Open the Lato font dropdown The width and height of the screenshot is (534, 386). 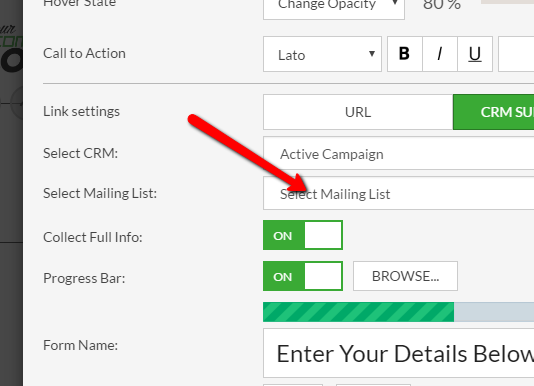322,54
